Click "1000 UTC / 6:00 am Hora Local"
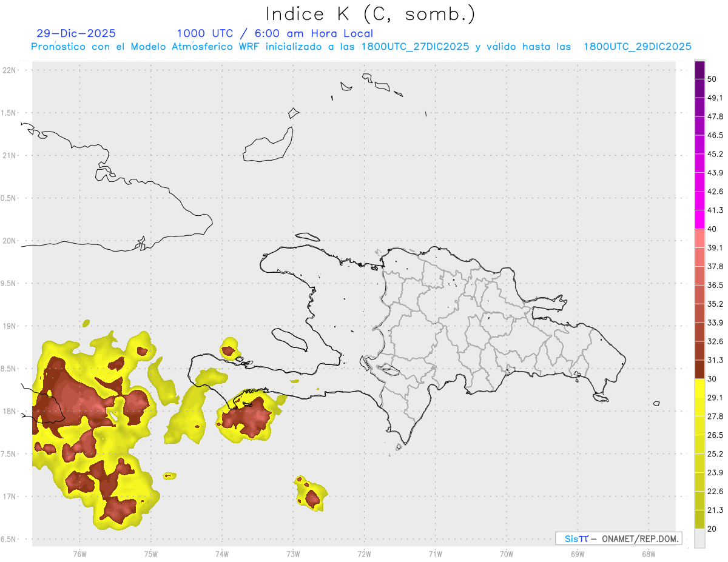The image size is (728, 562). 275,33
